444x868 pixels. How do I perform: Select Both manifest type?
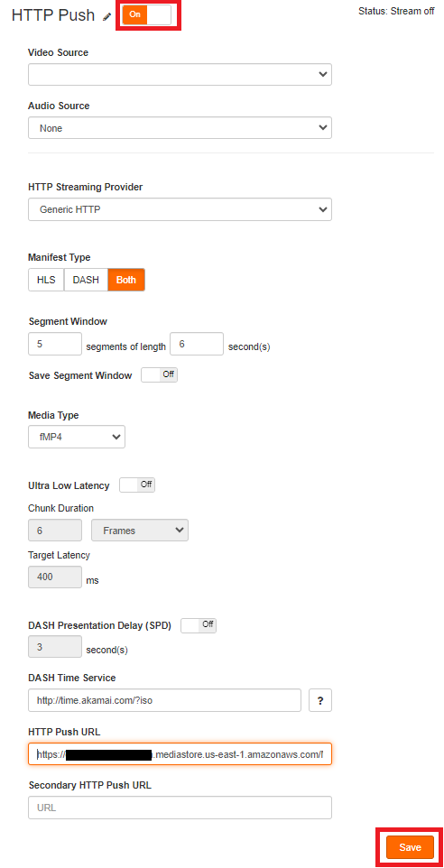click(x=126, y=280)
